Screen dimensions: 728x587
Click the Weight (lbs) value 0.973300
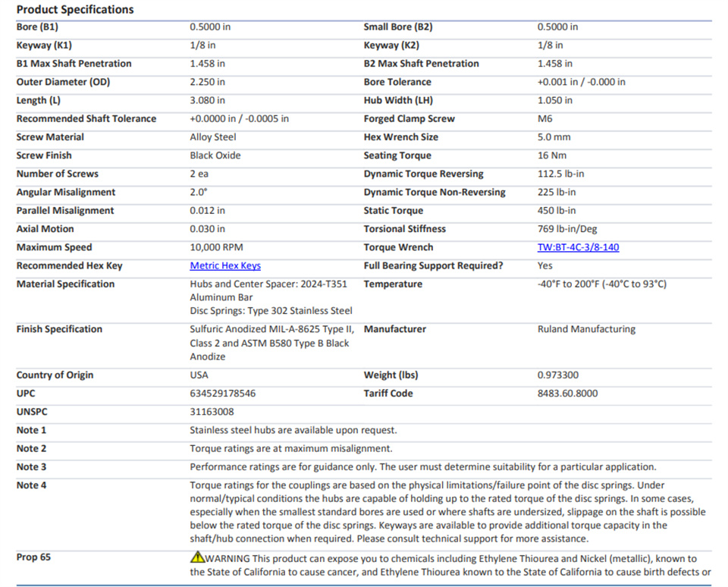pos(557,375)
